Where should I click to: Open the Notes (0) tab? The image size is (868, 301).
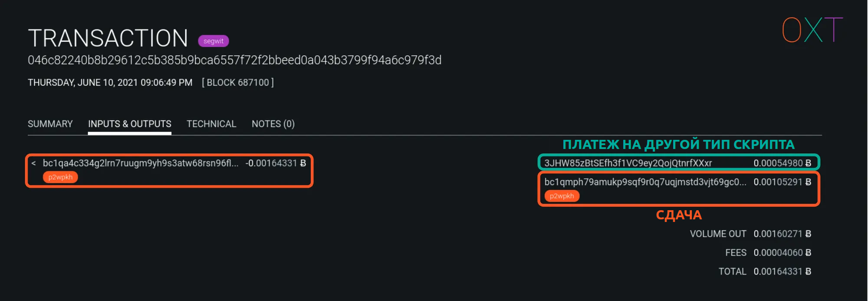[273, 124]
